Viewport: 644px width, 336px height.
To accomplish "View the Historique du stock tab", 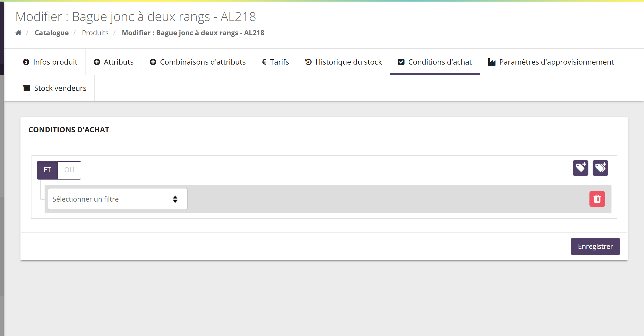I will [344, 62].
